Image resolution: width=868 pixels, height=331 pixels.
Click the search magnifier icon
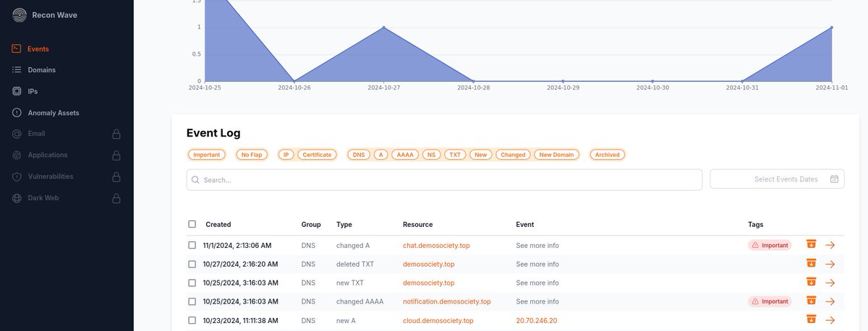coord(196,180)
